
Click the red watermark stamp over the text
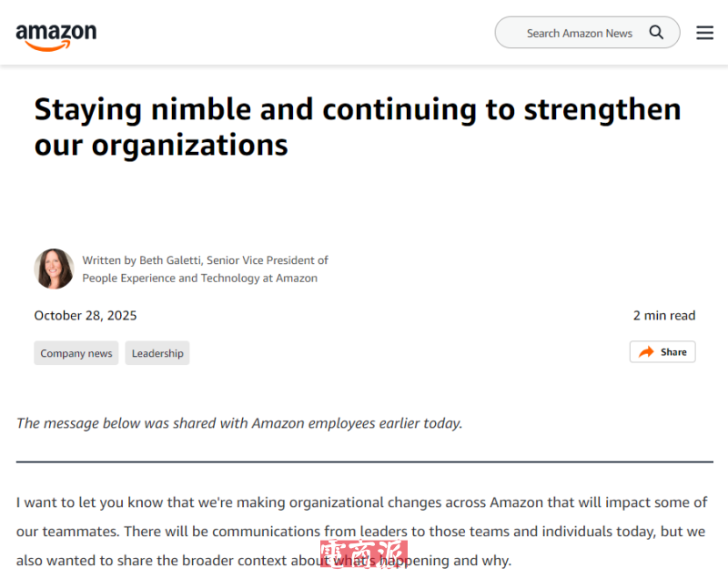[x=363, y=555]
